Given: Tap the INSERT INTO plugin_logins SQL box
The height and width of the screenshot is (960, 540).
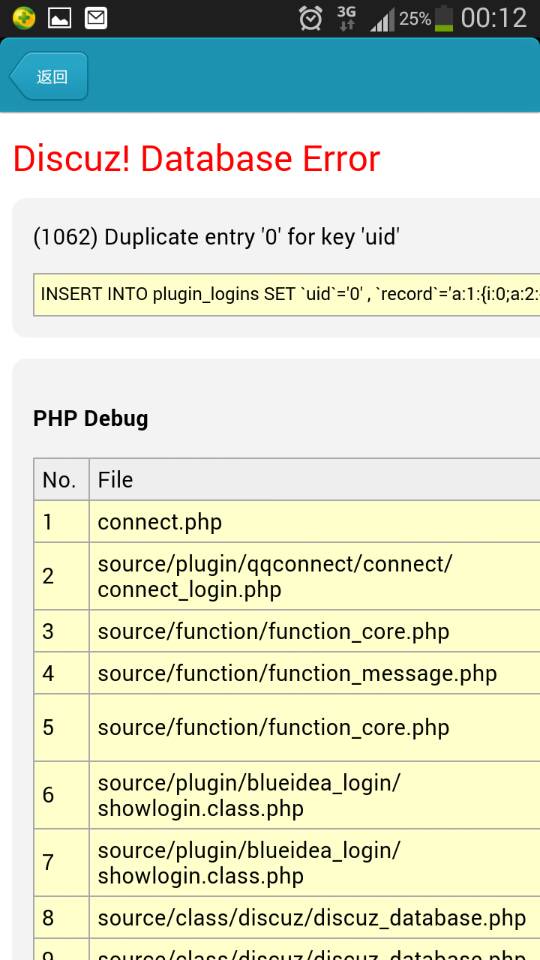Looking at the screenshot, I should tap(287, 294).
